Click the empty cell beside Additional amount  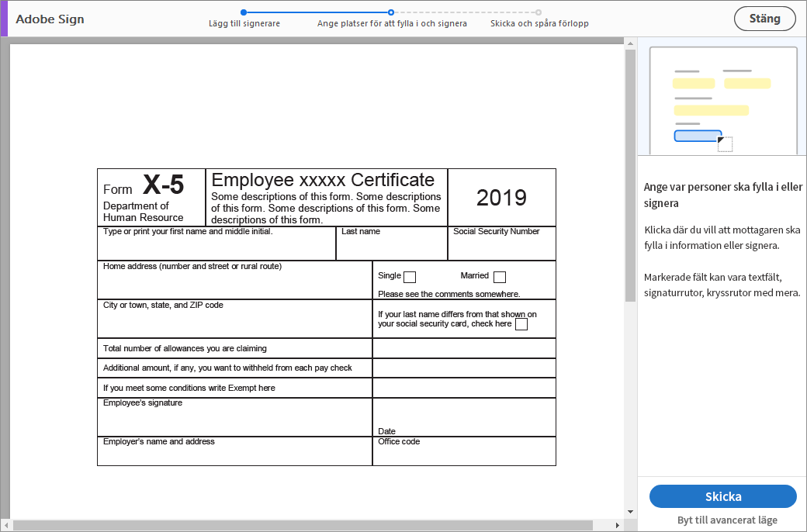click(464, 368)
